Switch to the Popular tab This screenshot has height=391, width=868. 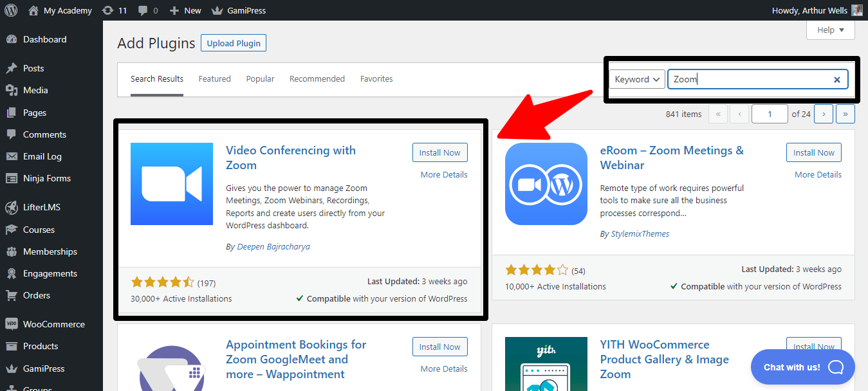coord(260,78)
